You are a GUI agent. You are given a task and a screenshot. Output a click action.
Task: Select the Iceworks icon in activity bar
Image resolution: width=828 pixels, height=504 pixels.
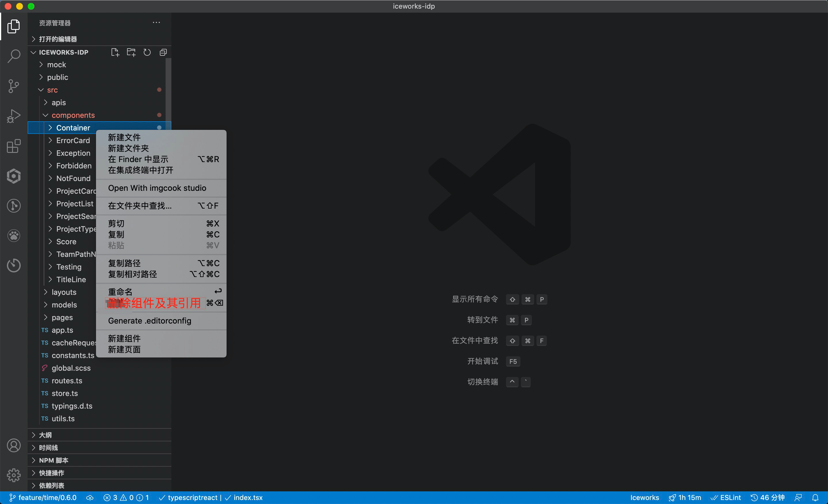[x=14, y=176]
